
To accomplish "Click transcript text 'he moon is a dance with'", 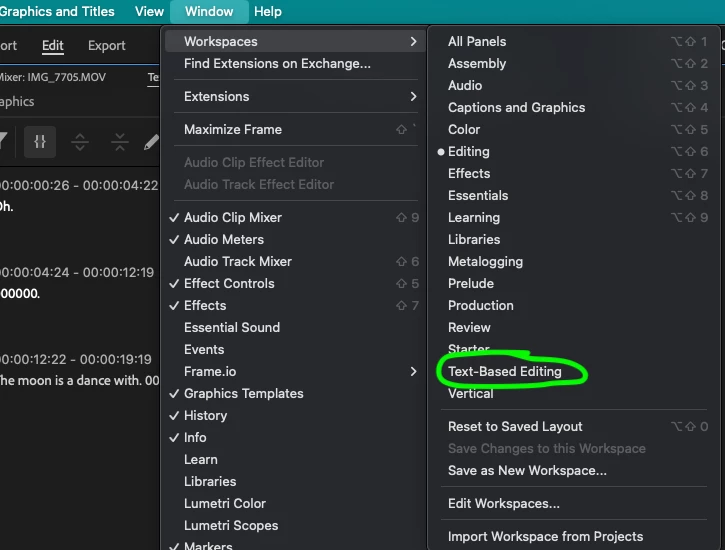I will point(70,380).
